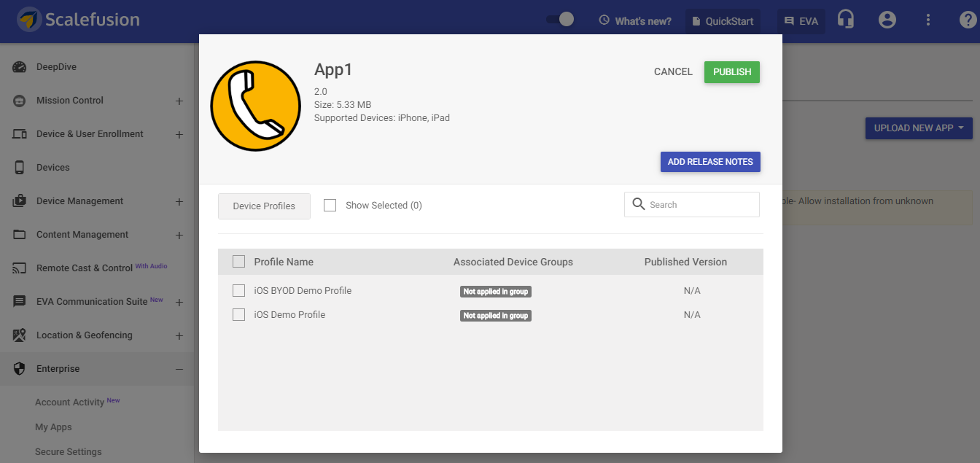Click 'Supported Devices: iPhone, iPad' text

click(x=382, y=117)
